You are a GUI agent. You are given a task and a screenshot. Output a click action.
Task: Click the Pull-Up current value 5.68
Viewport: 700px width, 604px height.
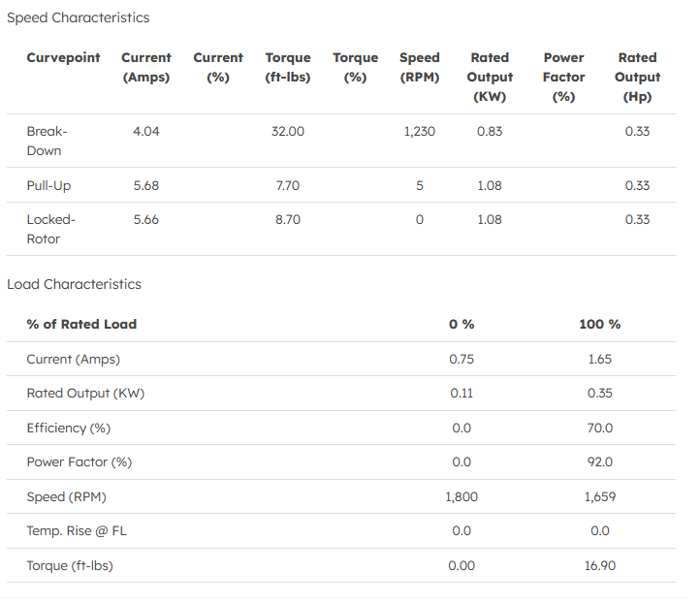point(145,185)
